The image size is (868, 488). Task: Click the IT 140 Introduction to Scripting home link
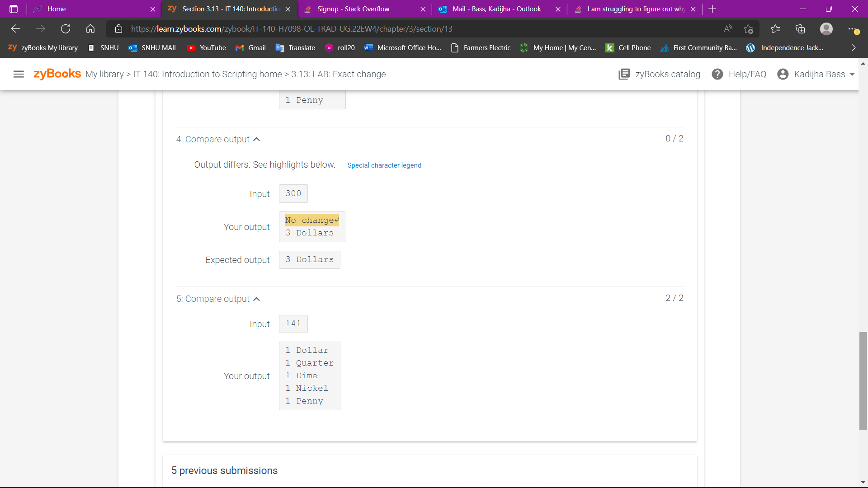tap(206, 73)
